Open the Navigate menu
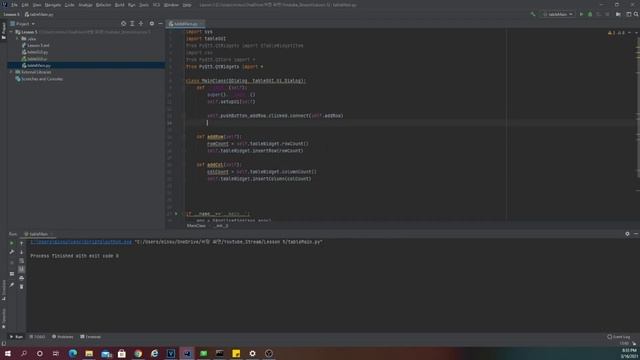 [x=53, y=5]
